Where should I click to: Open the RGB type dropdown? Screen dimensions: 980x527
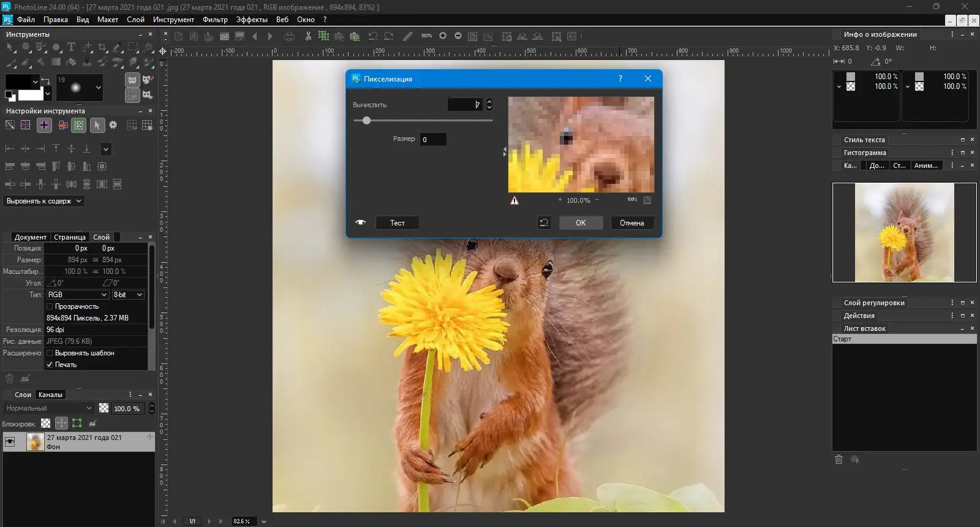(x=77, y=295)
